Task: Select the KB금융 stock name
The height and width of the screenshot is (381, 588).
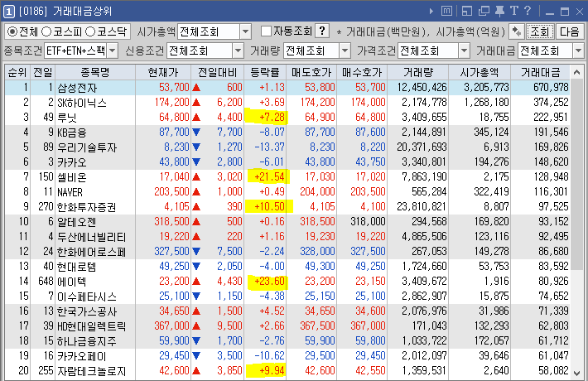Action: 71,133
